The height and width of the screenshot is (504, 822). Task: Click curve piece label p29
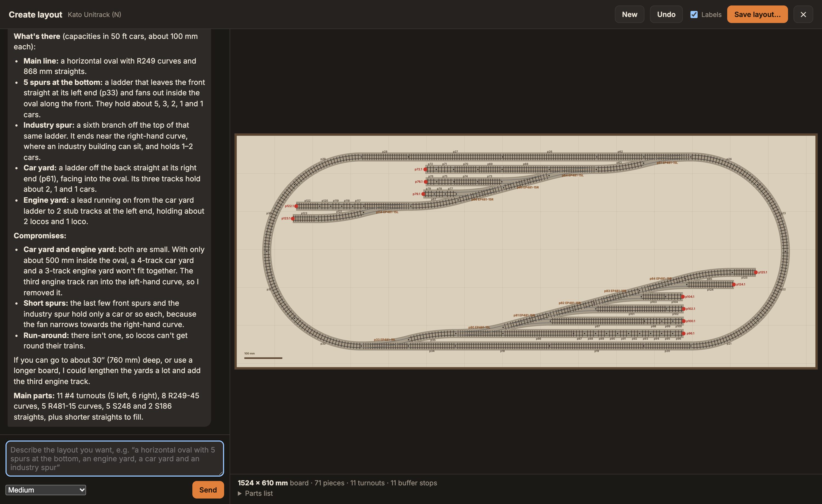tap(323, 159)
